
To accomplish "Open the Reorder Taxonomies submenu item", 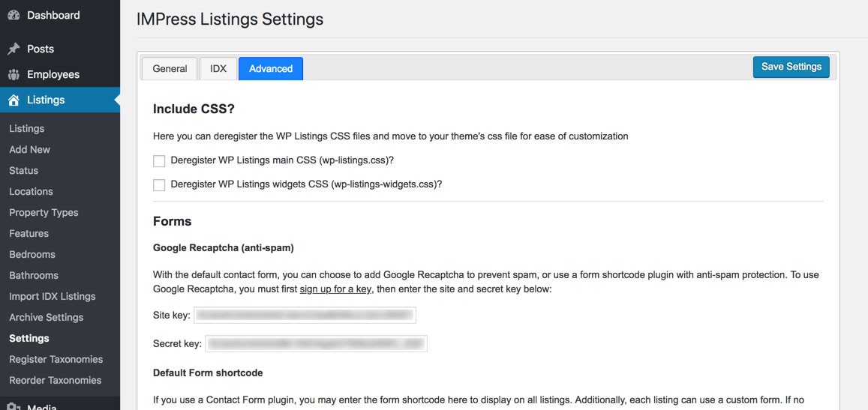I will 56,380.
